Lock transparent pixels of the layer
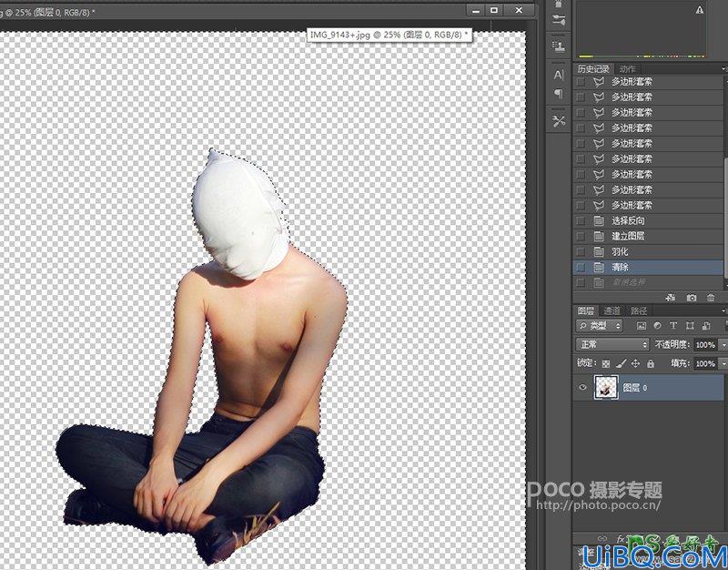The height and width of the screenshot is (570, 728). (606, 363)
